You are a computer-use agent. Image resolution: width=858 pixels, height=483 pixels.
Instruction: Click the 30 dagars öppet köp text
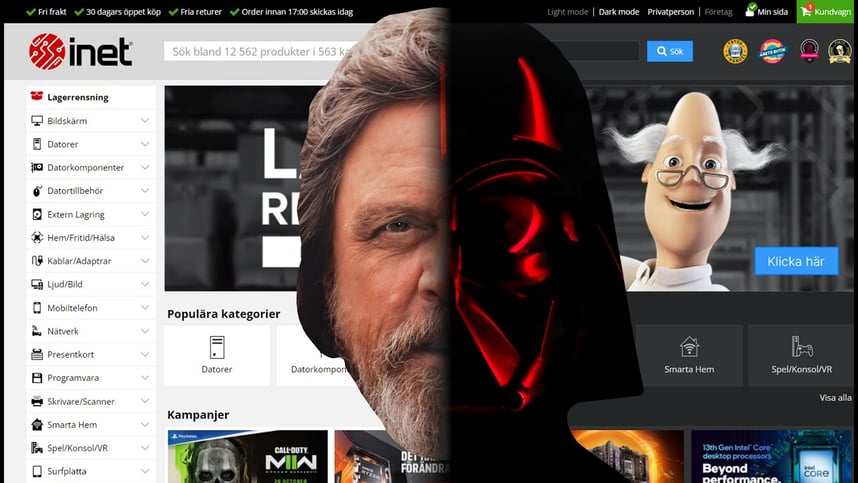pyautogui.click(x=123, y=11)
